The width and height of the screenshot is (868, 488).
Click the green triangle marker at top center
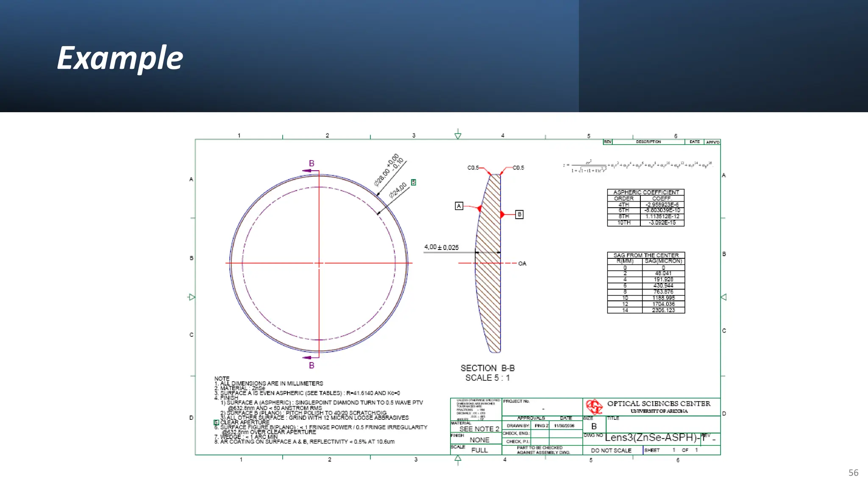click(x=458, y=136)
